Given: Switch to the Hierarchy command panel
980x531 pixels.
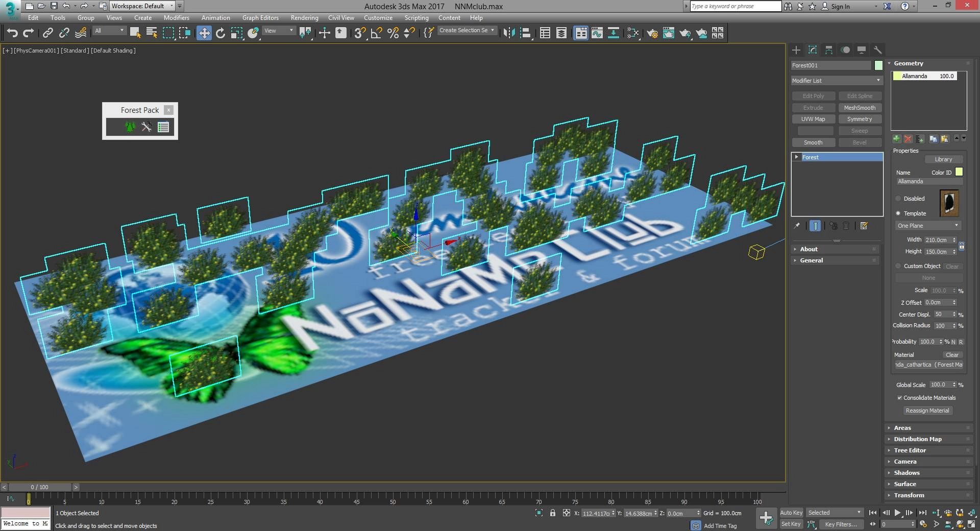Looking at the screenshot, I should tap(829, 50).
